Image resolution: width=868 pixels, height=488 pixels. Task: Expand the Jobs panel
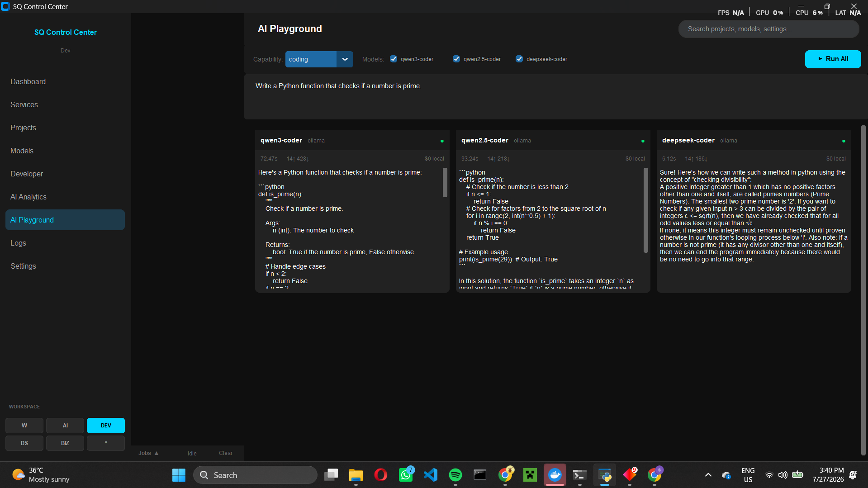pyautogui.click(x=148, y=453)
